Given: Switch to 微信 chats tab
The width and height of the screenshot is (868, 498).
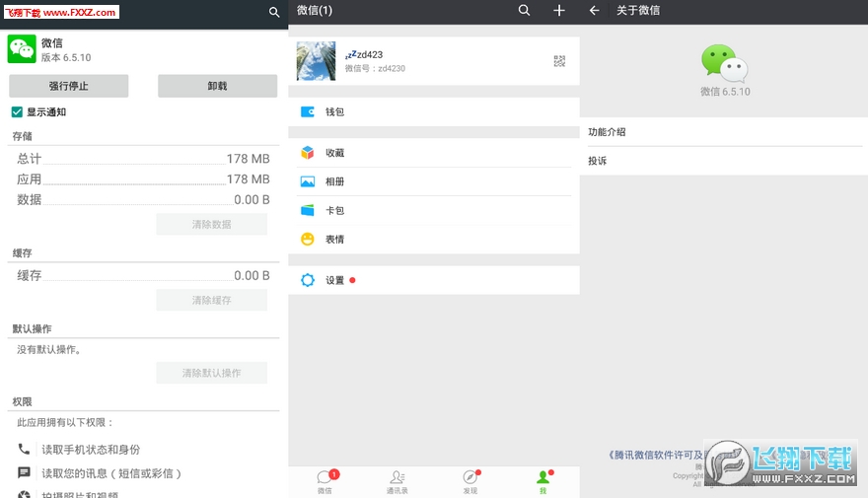Looking at the screenshot, I should point(325,482).
